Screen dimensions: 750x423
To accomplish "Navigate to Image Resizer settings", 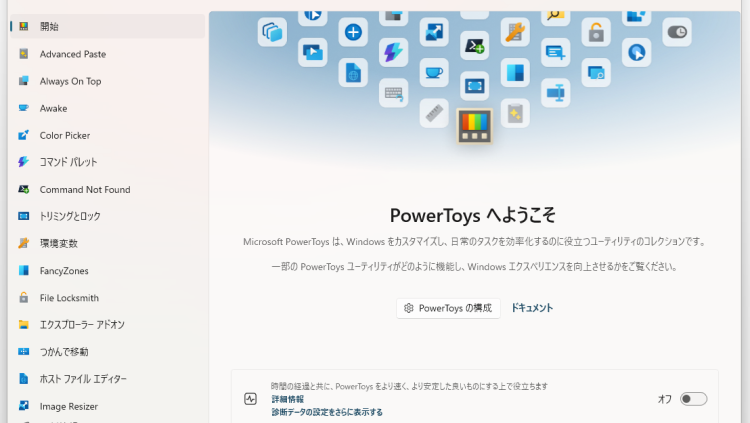I will (107, 406).
